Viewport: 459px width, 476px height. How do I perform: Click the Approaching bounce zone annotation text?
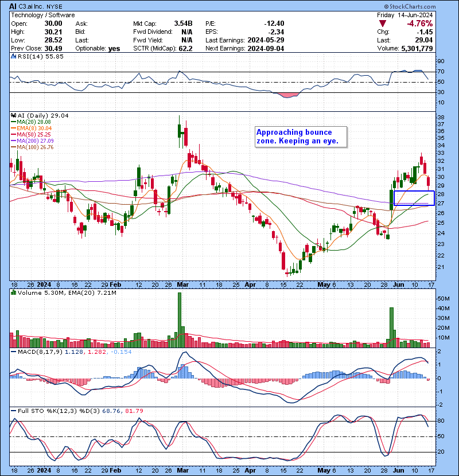pyautogui.click(x=297, y=136)
